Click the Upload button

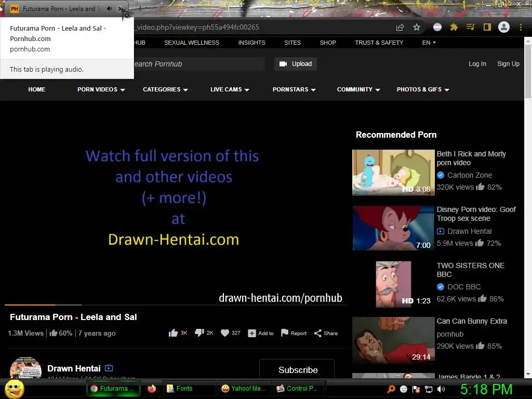click(296, 64)
